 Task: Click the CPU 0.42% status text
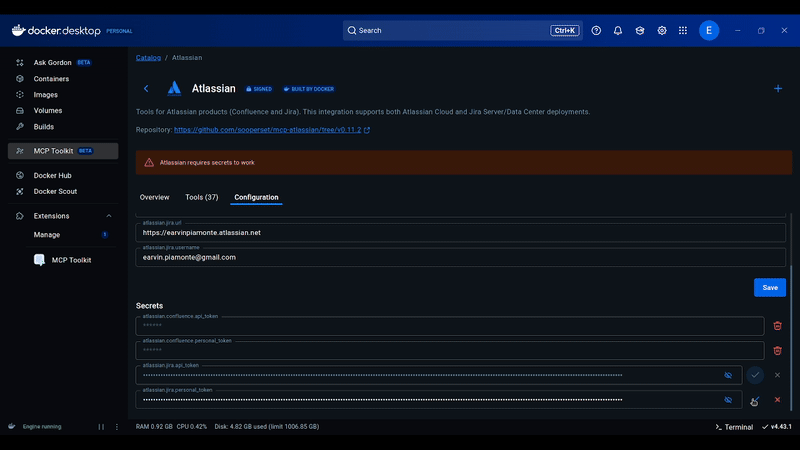point(192,427)
